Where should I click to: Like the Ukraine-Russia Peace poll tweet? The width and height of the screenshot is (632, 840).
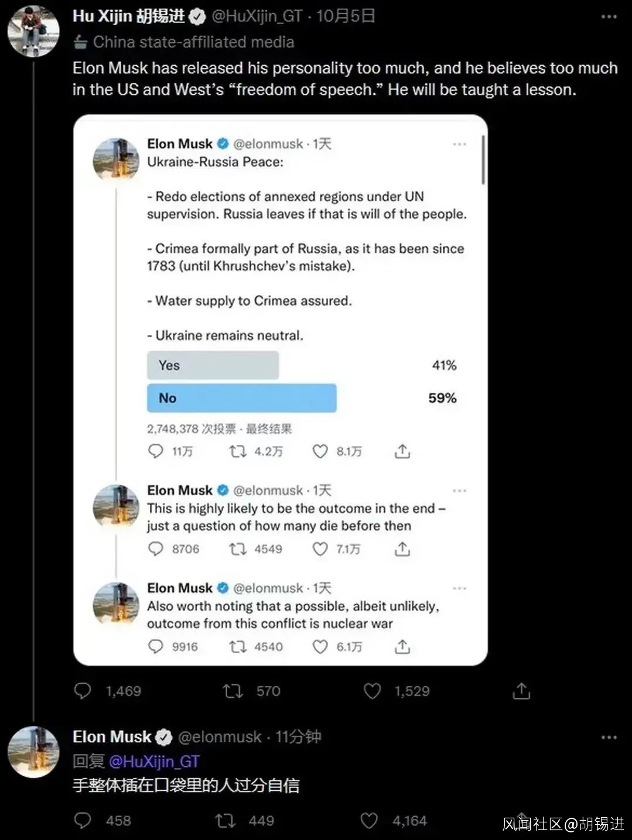320,451
